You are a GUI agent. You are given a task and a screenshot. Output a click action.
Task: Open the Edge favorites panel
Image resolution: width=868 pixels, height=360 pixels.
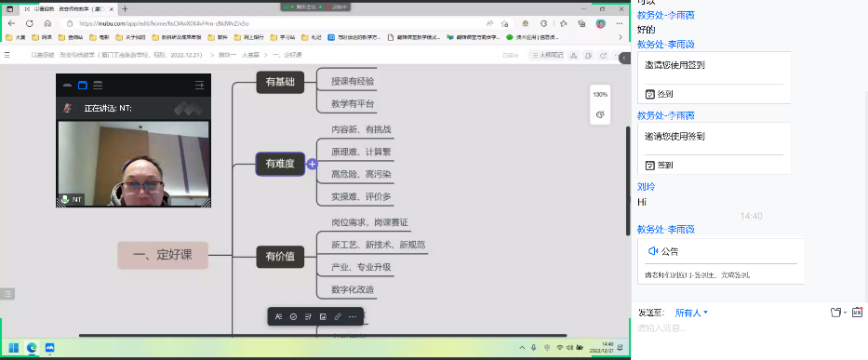(x=563, y=24)
